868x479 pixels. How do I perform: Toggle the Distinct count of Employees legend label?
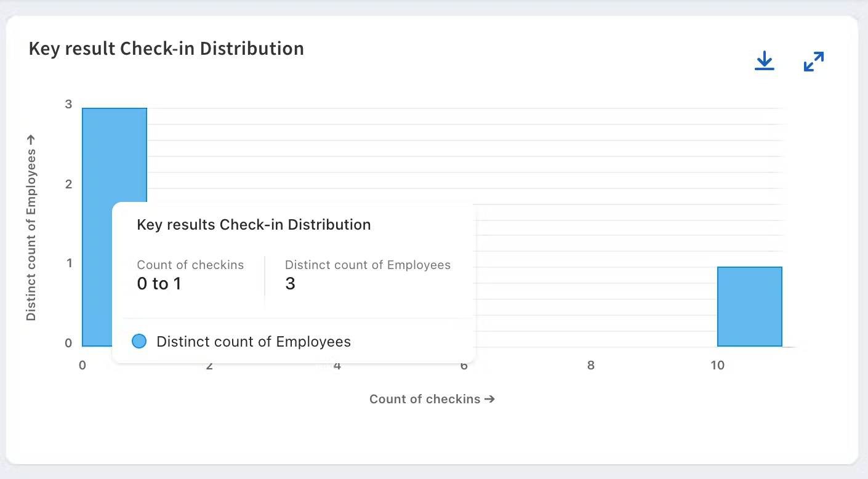point(254,342)
